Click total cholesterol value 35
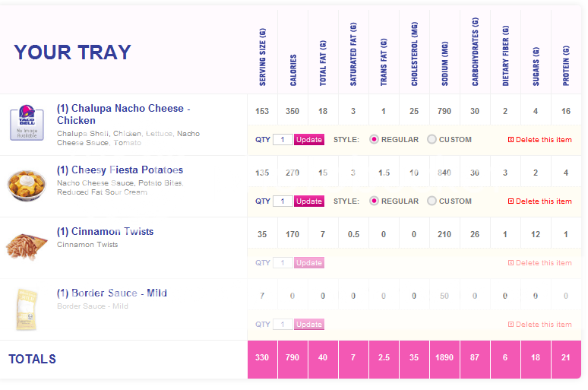Image resolution: width=588 pixels, height=390 pixels. pos(414,358)
